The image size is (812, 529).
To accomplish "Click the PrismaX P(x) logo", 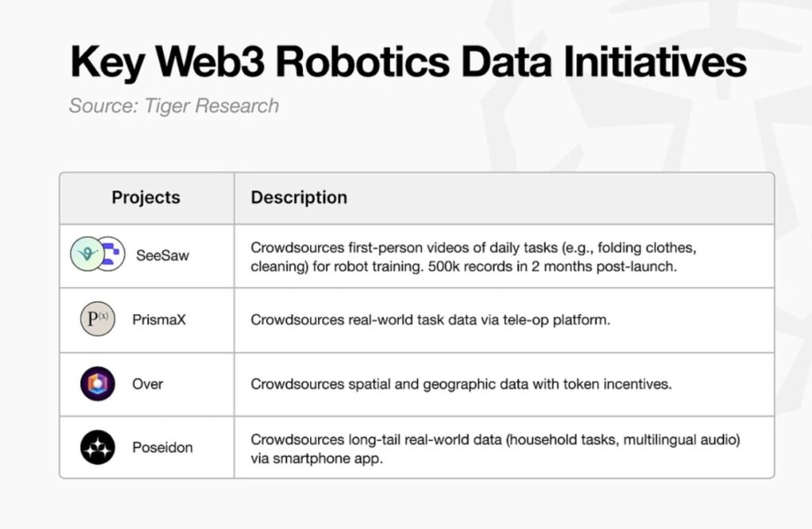I will [x=98, y=320].
